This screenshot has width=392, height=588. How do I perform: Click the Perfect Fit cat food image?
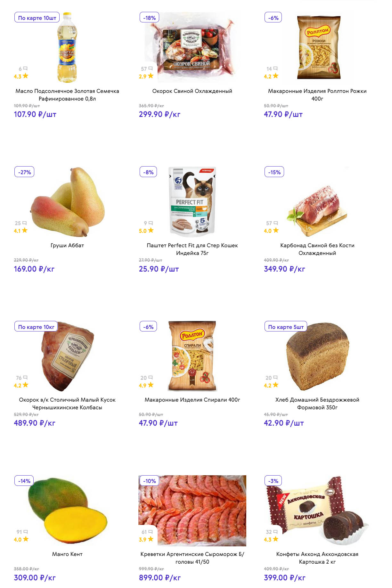[x=192, y=202]
